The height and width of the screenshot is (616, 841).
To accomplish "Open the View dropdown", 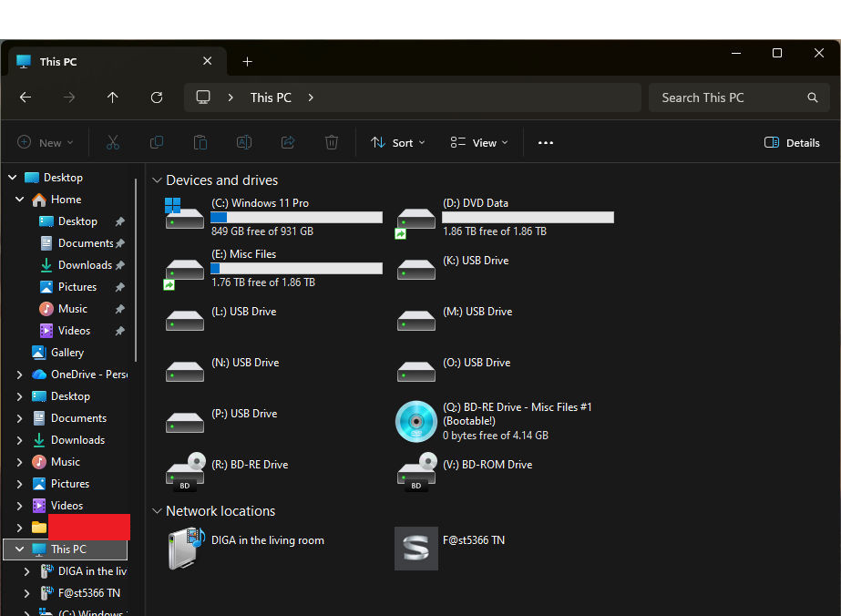I will point(479,143).
